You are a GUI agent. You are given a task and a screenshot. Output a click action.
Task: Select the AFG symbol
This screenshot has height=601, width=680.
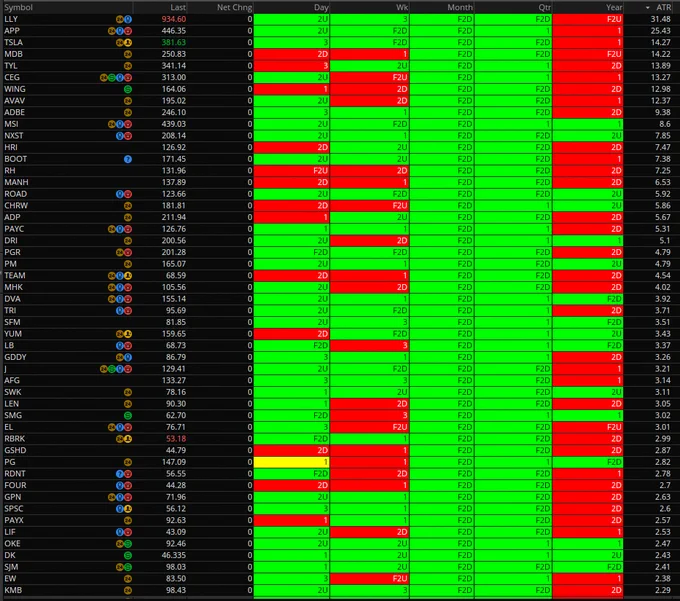[12, 381]
